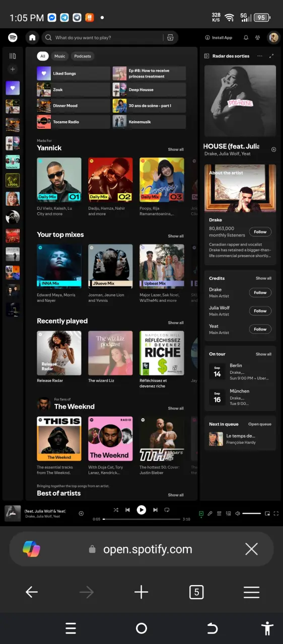Toggle side panel icon beside Radar des sorties
The width and height of the screenshot is (283, 644).
207,56
